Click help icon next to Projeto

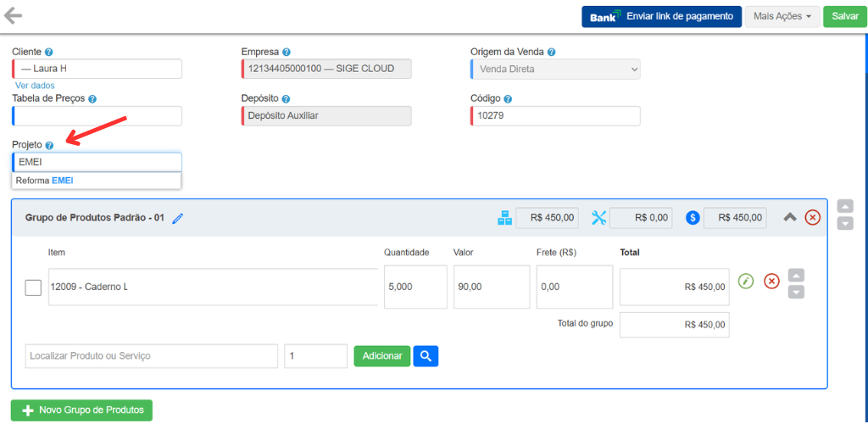49,145
